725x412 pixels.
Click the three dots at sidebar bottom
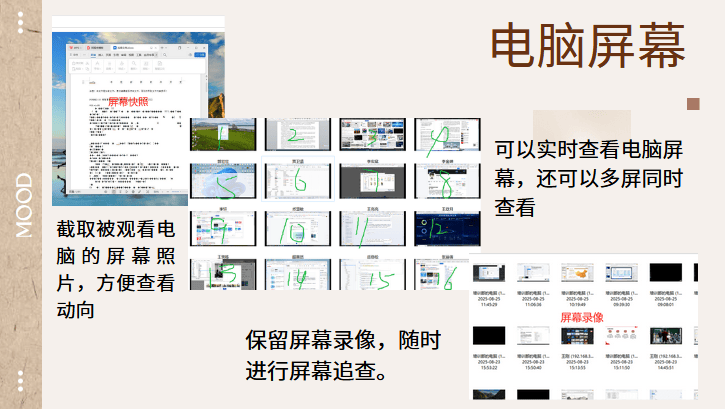point(21,381)
